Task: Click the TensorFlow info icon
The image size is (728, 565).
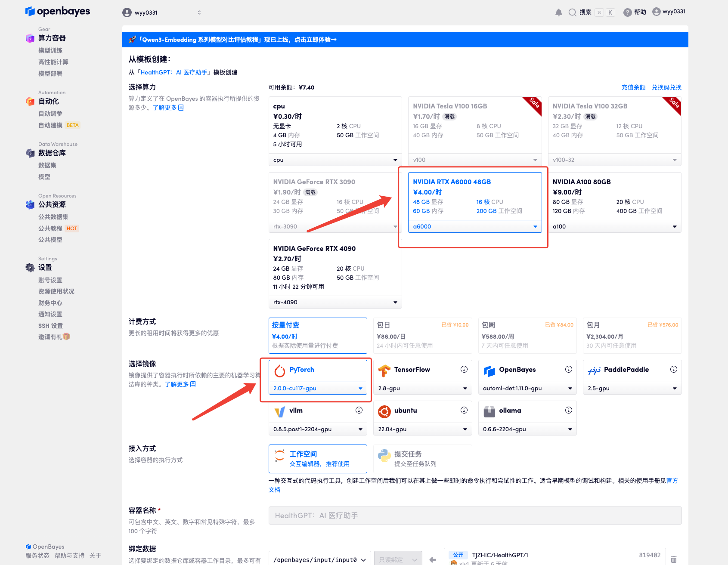Action: tap(464, 369)
